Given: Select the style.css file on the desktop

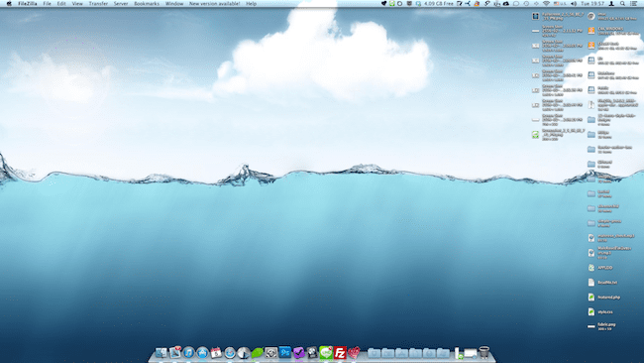Looking at the screenshot, I should 600,312.
